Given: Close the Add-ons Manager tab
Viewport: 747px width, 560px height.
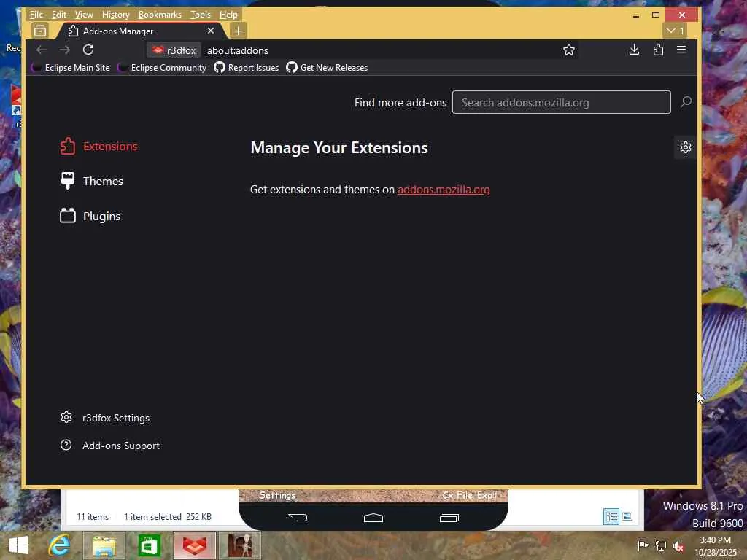Looking at the screenshot, I should 211,31.
